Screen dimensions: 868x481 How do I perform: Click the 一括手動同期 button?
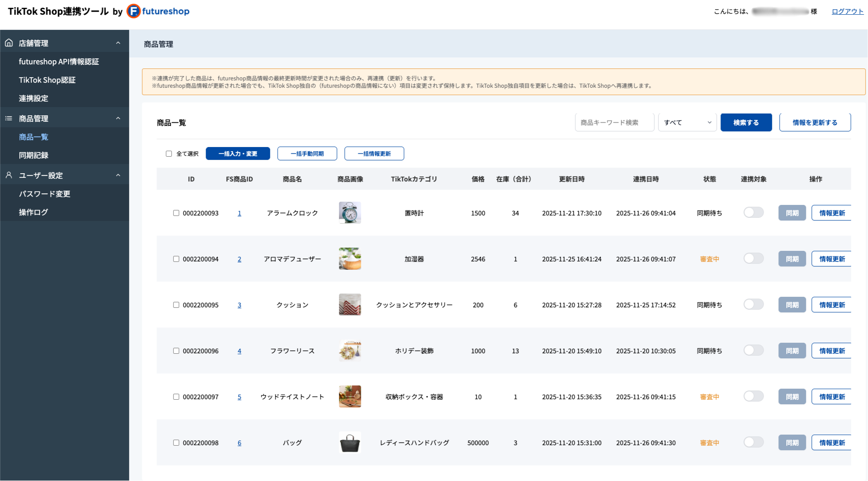[x=307, y=153]
